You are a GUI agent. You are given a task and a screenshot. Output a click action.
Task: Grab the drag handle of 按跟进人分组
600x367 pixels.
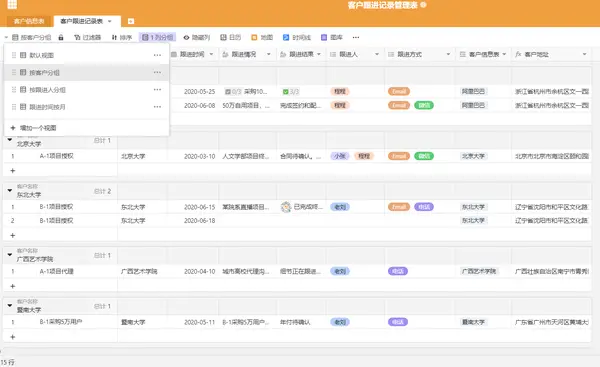tap(14, 90)
